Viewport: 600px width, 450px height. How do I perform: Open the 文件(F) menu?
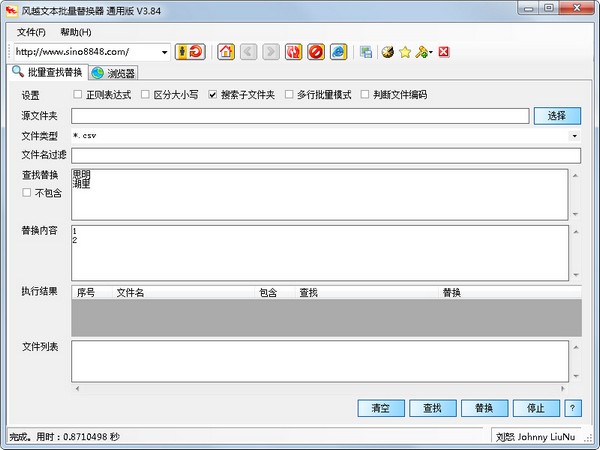click(x=31, y=32)
